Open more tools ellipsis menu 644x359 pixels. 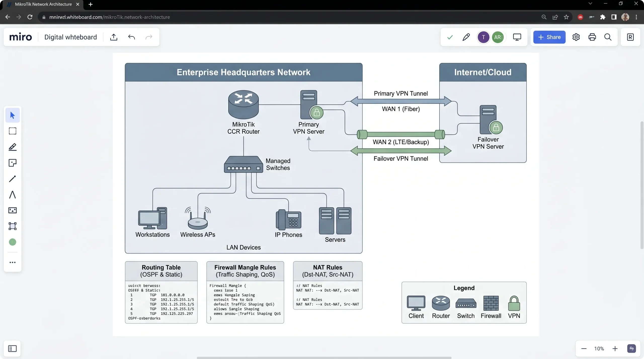(x=12, y=263)
